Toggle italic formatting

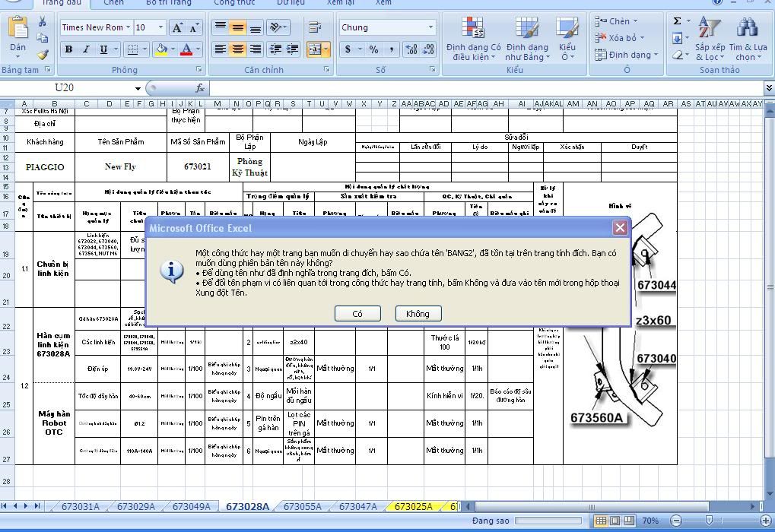(86, 49)
